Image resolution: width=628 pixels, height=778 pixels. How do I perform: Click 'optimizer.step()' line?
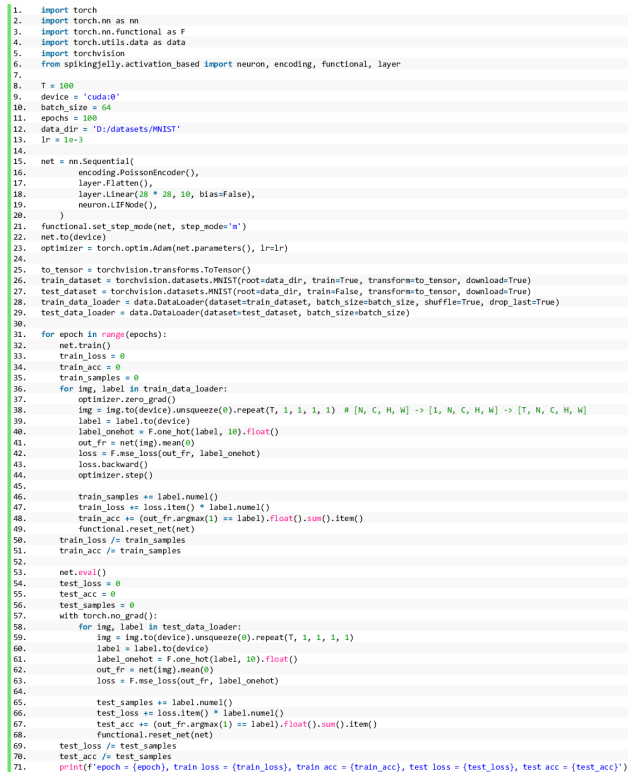pos(115,475)
